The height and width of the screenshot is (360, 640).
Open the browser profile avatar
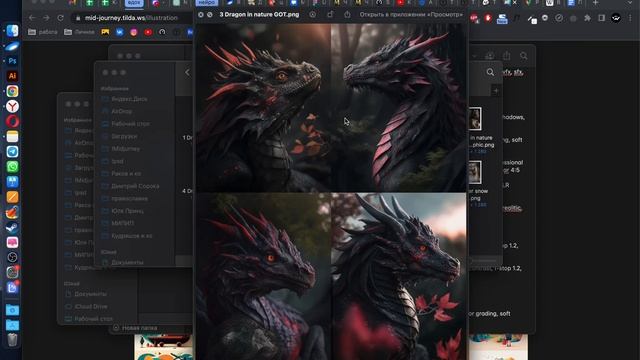tap(616, 18)
